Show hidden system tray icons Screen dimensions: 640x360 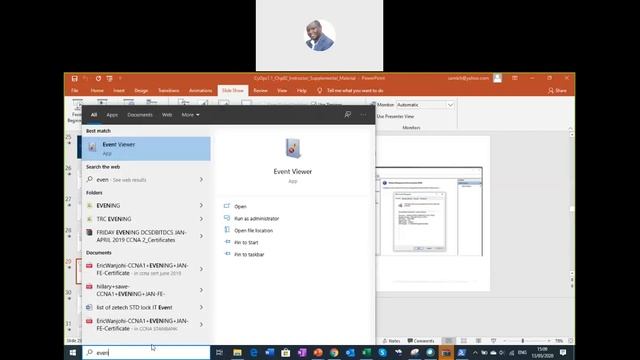(x=475, y=353)
